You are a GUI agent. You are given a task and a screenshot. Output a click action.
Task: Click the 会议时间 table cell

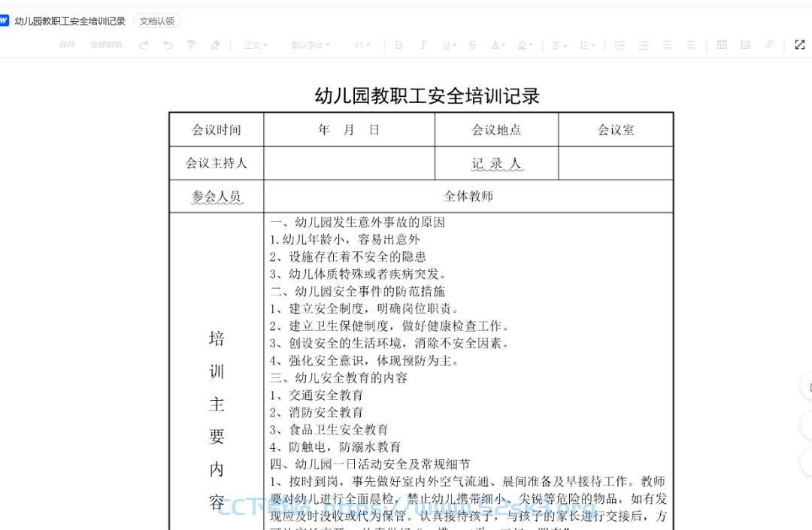[x=217, y=129]
